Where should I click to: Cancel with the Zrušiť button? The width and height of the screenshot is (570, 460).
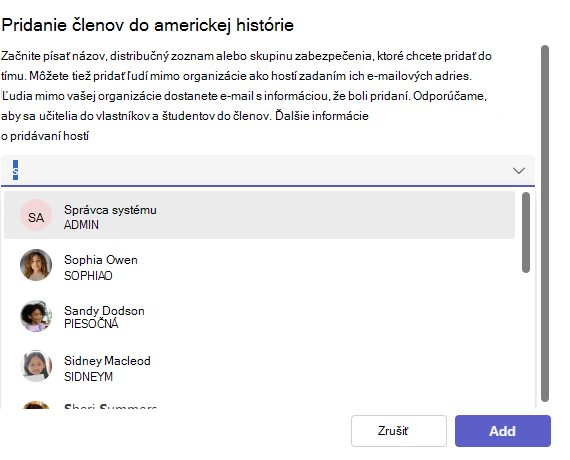click(399, 431)
